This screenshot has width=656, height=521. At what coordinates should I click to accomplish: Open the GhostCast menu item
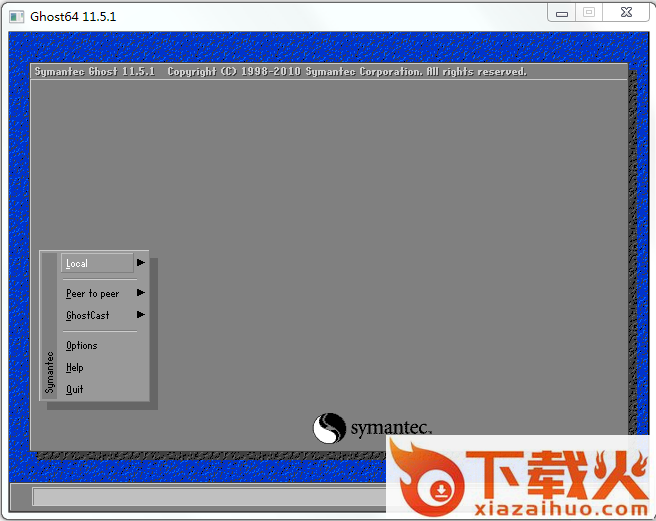pyautogui.click(x=87, y=315)
